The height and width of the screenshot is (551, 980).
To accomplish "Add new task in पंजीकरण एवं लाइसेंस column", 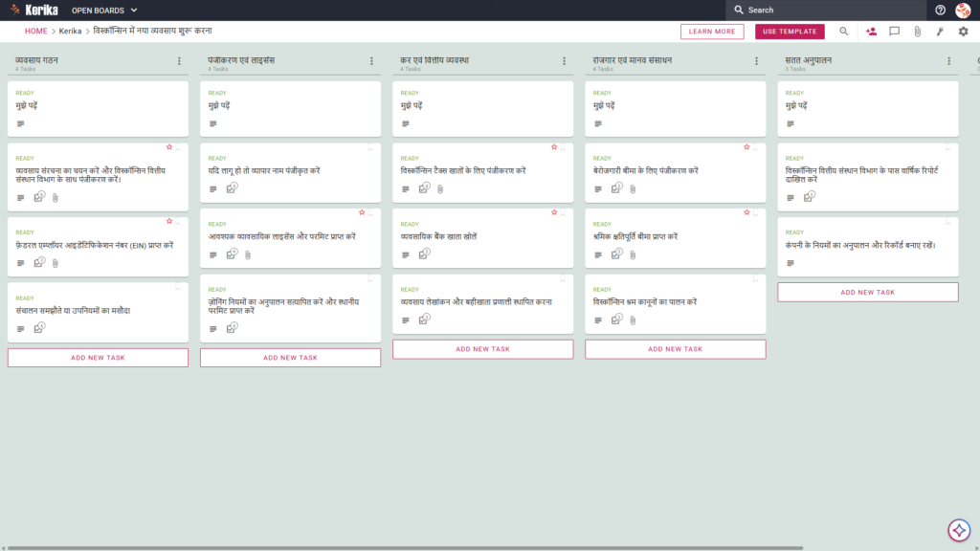I will 290,358.
